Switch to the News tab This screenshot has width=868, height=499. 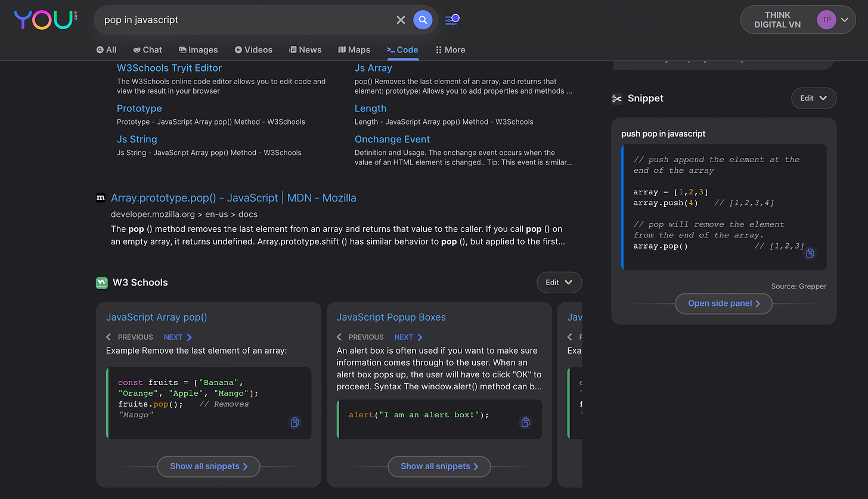pos(305,50)
